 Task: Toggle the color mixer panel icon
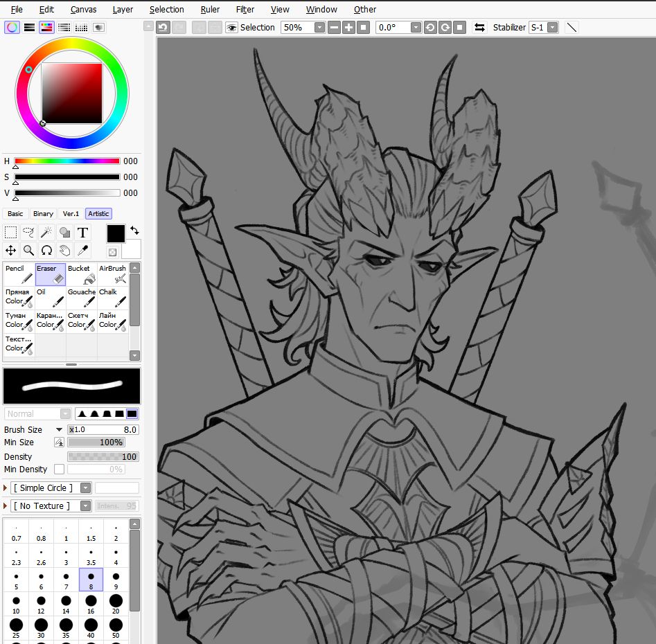tap(64, 28)
